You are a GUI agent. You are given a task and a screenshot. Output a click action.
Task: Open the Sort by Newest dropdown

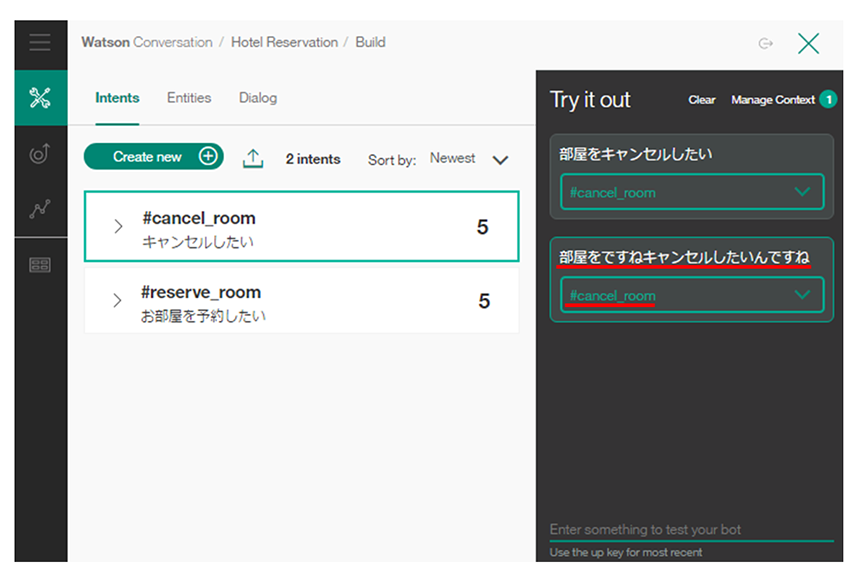[469, 159]
